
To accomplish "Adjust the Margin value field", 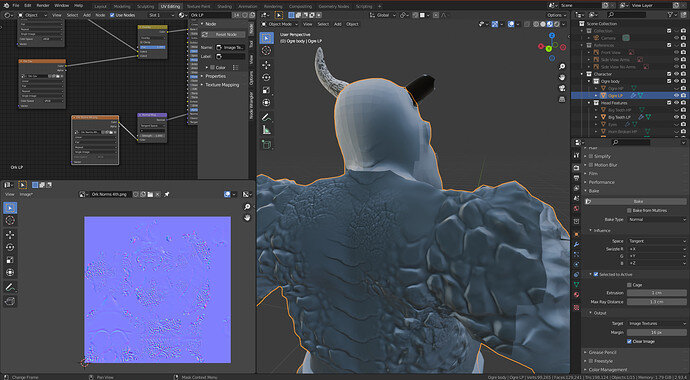I will pos(657,332).
